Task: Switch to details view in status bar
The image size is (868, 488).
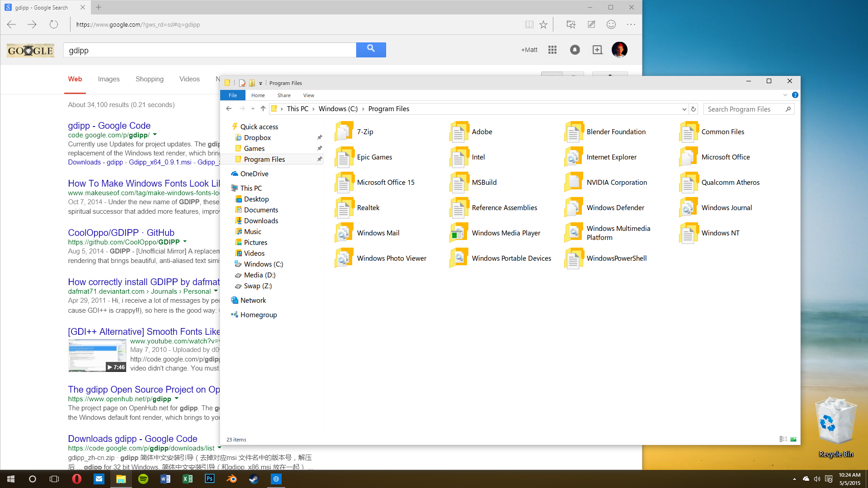Action: pos(783,439)
